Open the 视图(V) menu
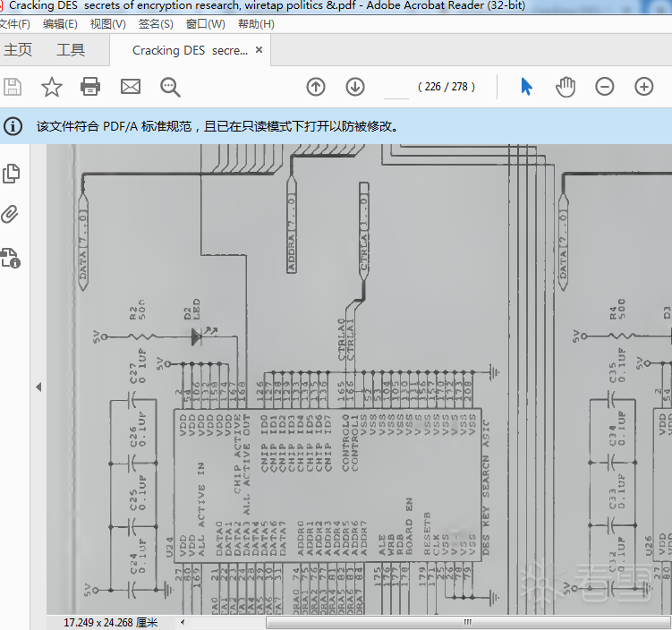This screenshot has width=672, height=630. (108, 24)
